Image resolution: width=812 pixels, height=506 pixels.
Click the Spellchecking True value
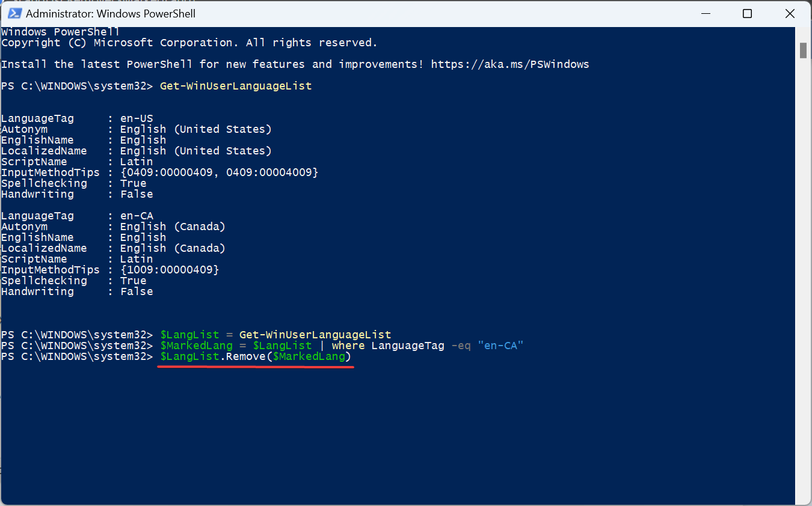pos(133,280)
